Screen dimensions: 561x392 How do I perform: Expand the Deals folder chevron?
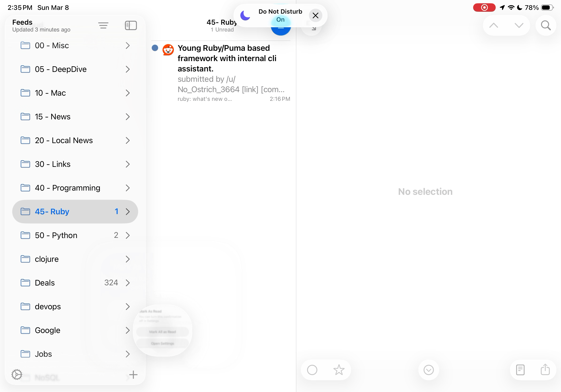(x=128, y=283)
